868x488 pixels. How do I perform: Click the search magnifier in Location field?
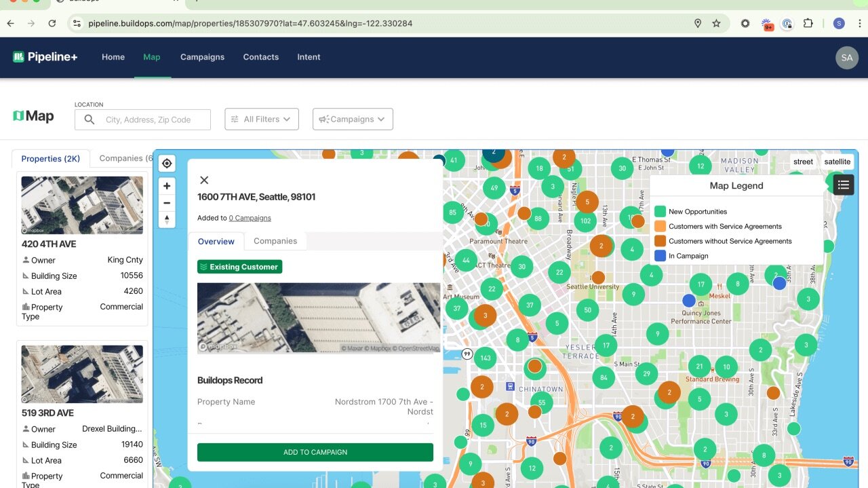coord(90,119)
